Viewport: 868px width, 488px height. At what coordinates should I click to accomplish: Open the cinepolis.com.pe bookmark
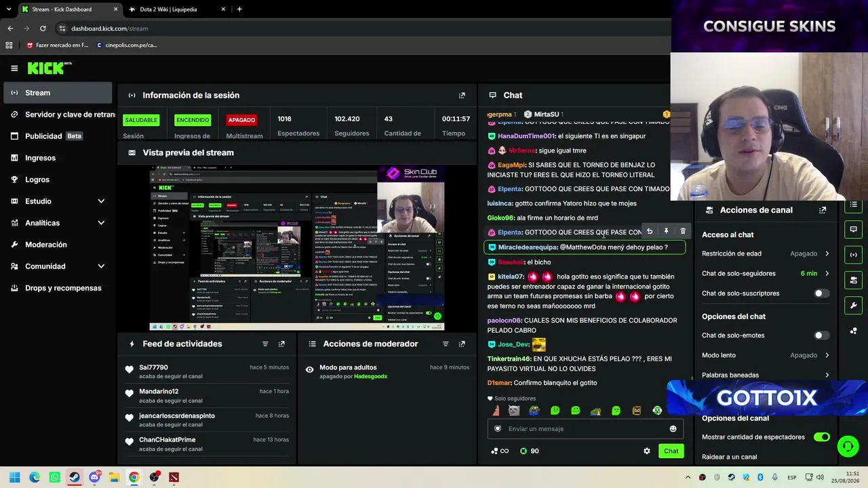coord(127,45)
